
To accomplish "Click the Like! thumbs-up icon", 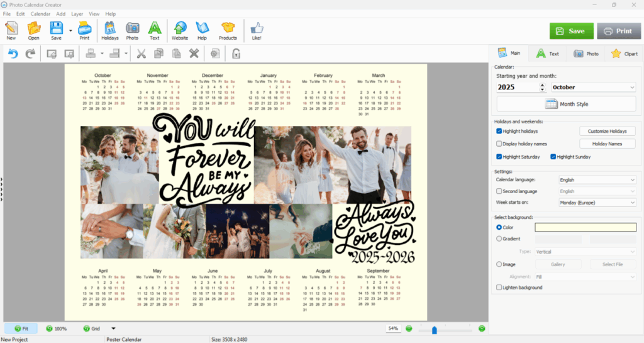I will 257,30.
